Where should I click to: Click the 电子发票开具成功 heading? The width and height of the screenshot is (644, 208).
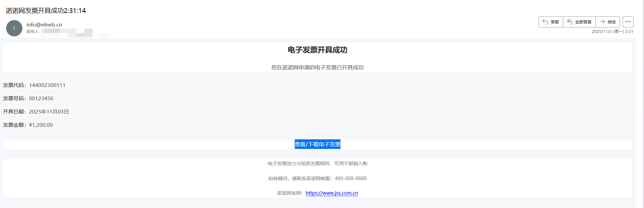pos(317,50)
